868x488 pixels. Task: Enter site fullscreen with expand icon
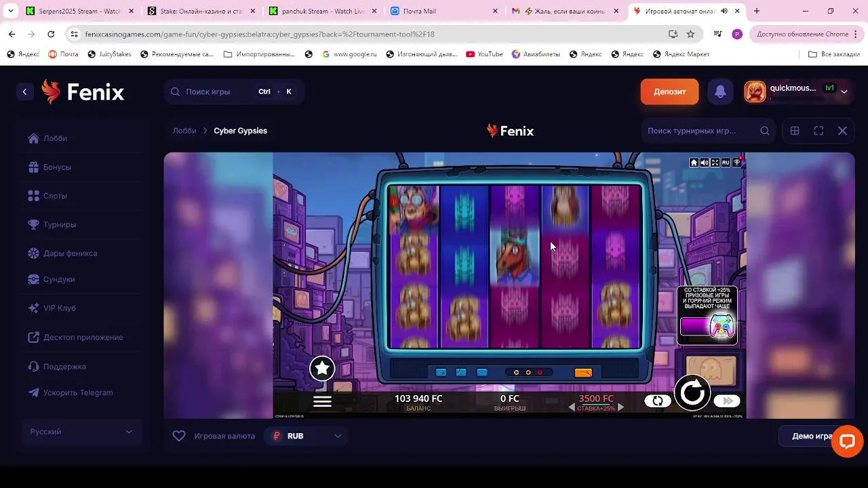pyautogui.click(x=818, y=131)
